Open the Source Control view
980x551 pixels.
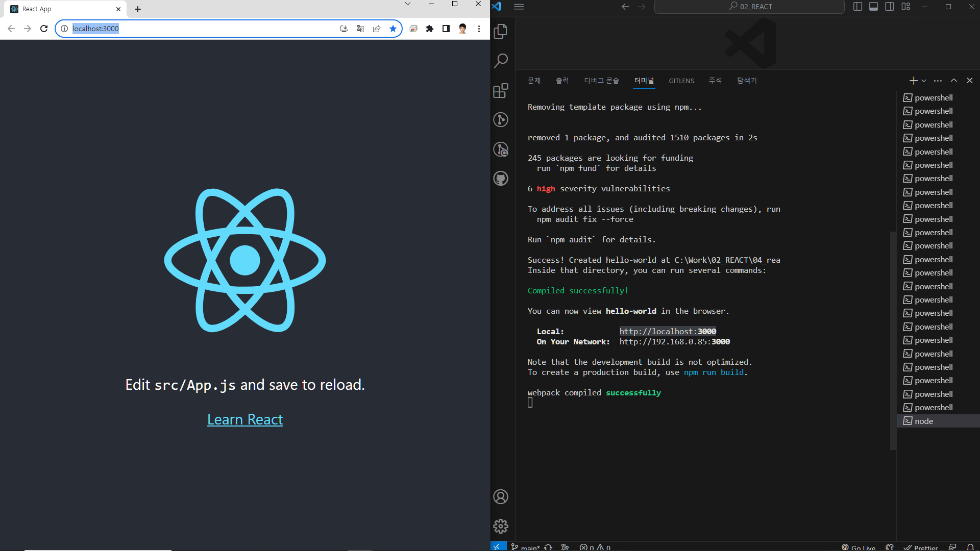501,120
